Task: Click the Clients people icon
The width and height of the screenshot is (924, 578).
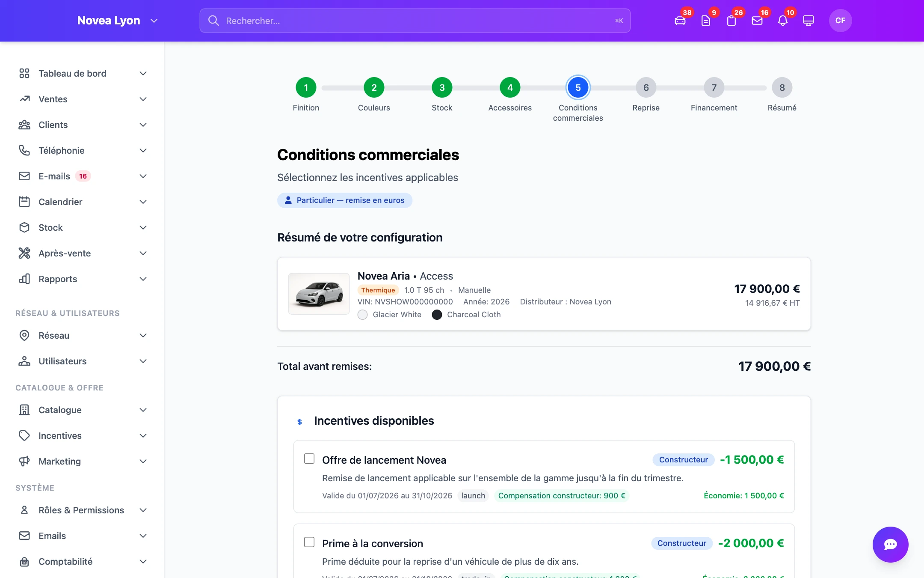Action: 24,125
